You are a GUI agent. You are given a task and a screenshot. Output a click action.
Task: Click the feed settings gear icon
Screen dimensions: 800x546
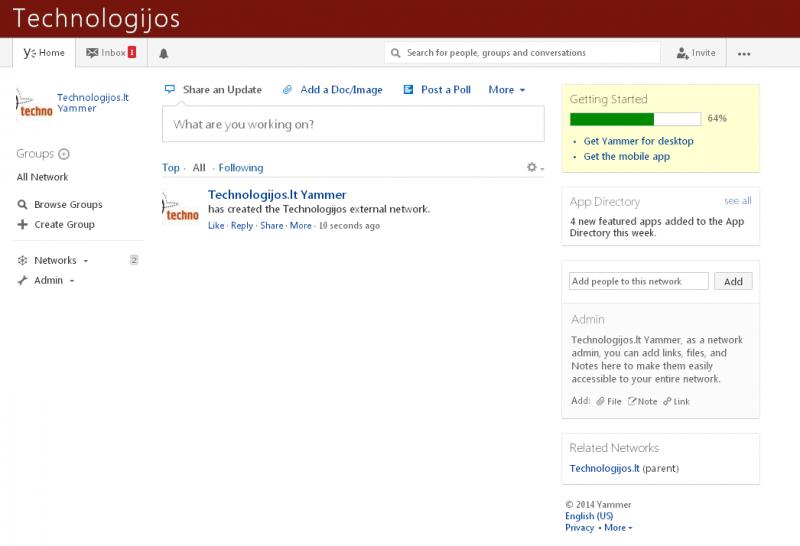532,167
